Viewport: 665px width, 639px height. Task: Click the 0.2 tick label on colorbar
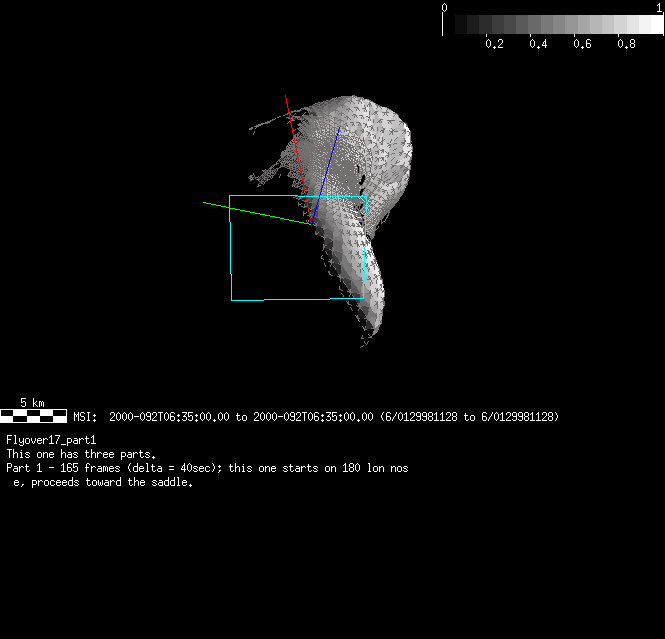click(x=493, y=44)
